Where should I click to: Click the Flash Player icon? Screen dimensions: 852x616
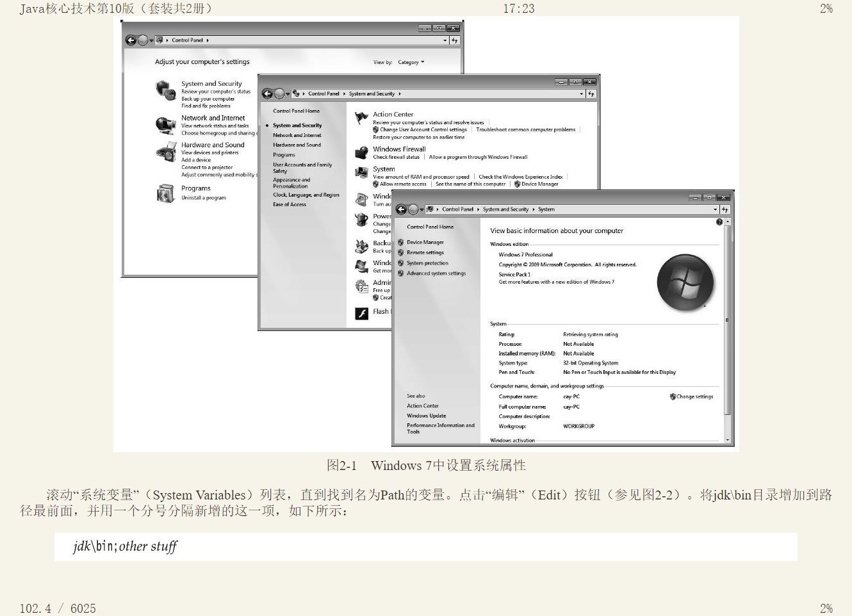362,313
